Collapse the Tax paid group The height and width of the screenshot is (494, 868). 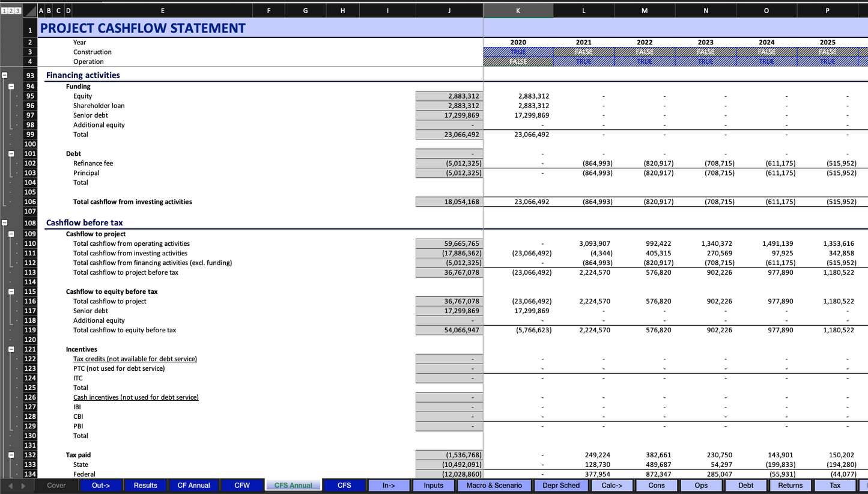tap(11, 455)
